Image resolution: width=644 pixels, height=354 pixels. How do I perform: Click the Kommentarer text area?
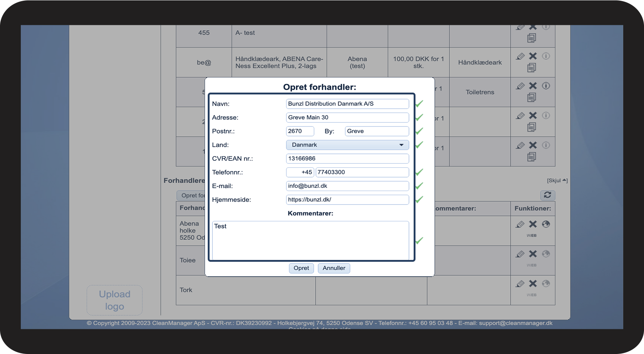(310, 240)
